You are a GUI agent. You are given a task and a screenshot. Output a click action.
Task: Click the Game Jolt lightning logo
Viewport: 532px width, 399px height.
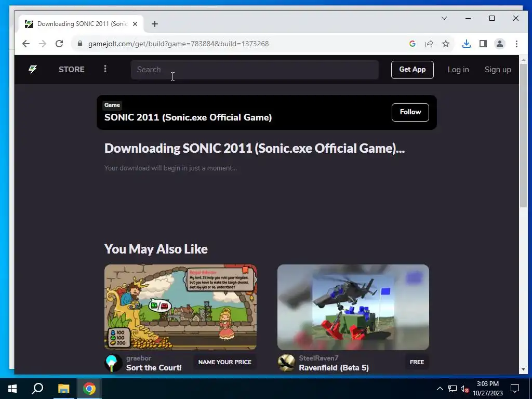point(33,70)
